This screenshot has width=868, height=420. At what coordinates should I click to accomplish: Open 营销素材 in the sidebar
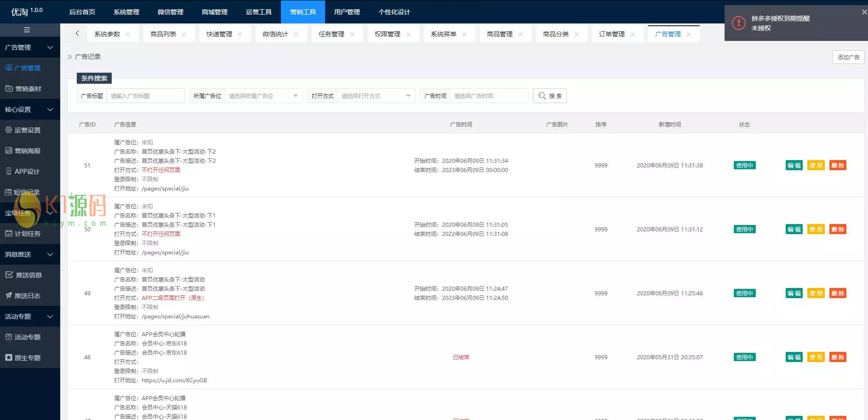coord(28,89)
